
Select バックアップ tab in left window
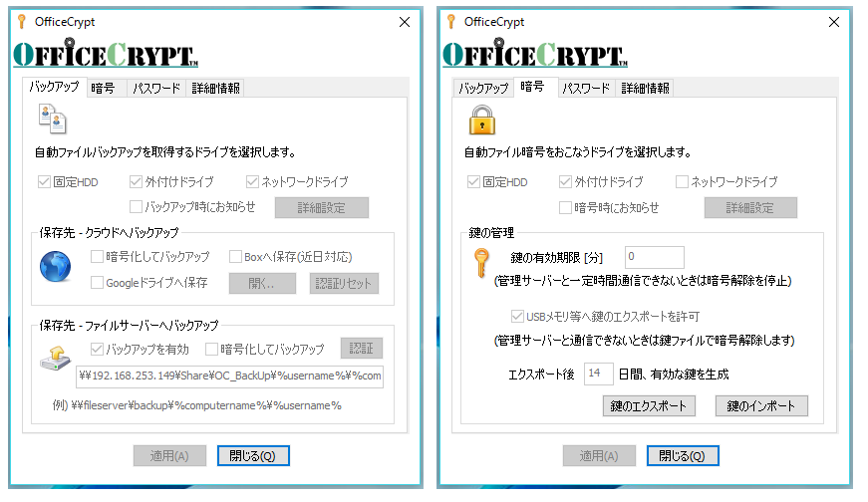pyautogui.click(x=54, y=87)
